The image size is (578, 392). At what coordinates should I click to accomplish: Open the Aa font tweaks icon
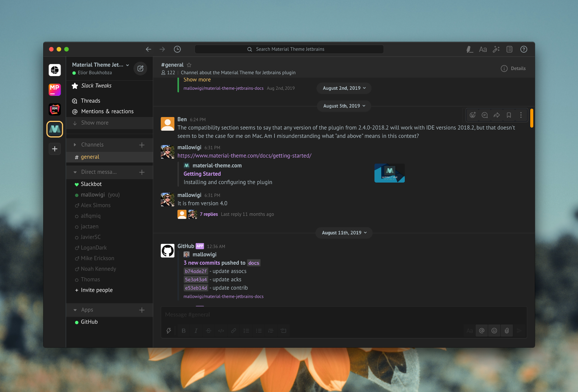pyautogui.click(x=483, y=49)
